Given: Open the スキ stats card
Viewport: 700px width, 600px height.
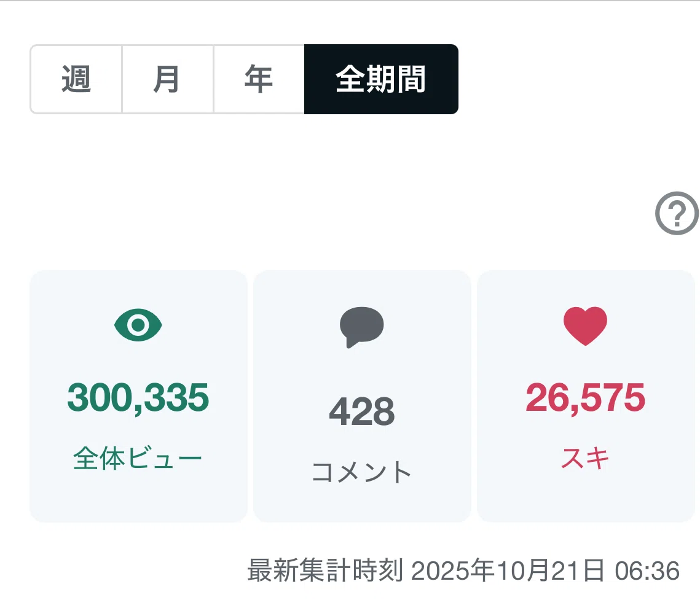Looking at the screenshot, I should [x=586, y=396].
